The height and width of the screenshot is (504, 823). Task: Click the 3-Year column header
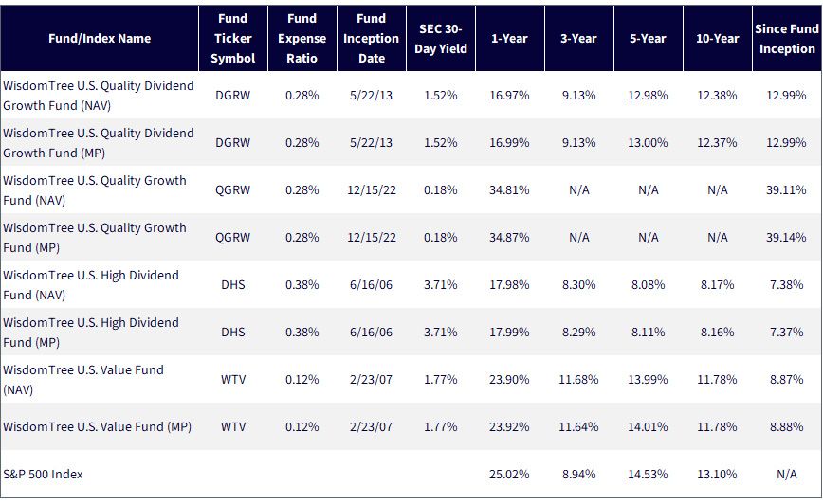pos(578,38)
